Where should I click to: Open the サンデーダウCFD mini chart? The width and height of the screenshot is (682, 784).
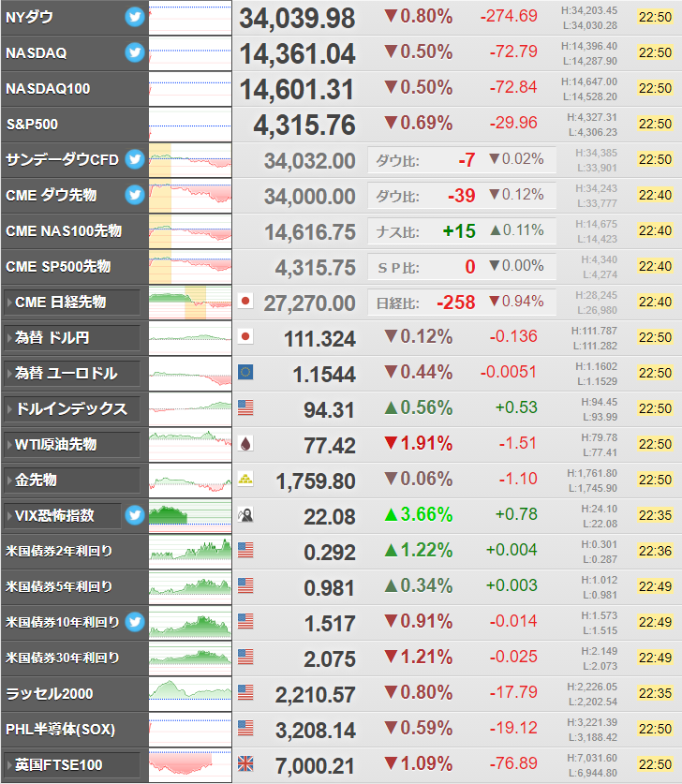pyautogui.click(x=190, y=160)
